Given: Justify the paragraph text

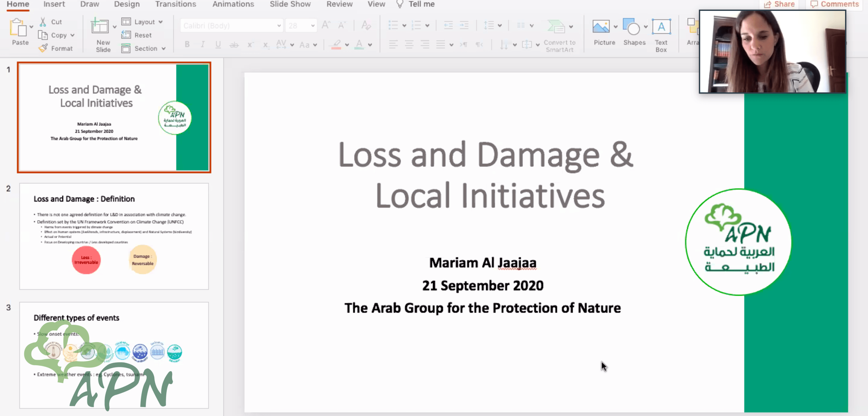Looking at the screenshot, I should 441,44.
